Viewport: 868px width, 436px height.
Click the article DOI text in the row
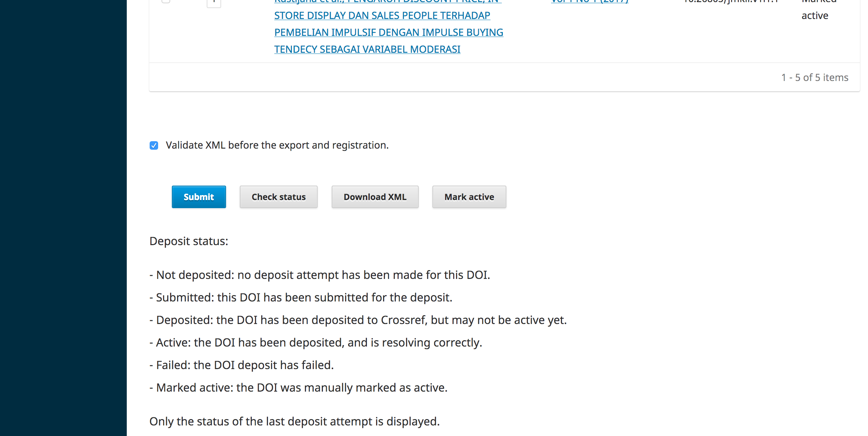click(731, 2)
